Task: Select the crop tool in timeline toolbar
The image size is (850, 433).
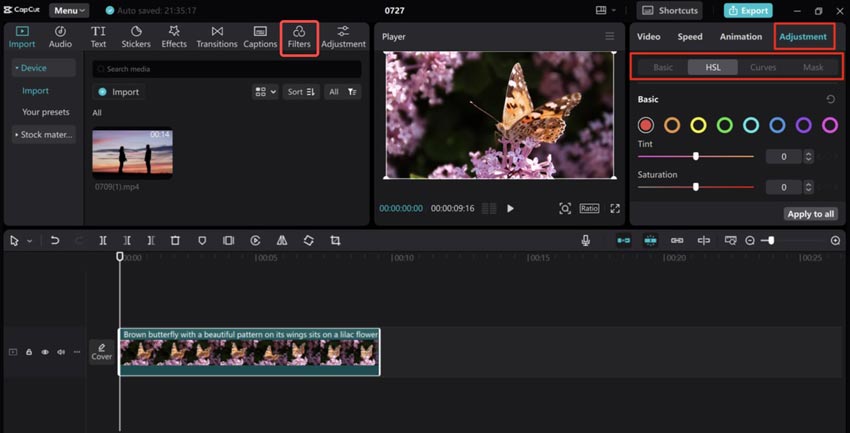Action: click(335, 241)
